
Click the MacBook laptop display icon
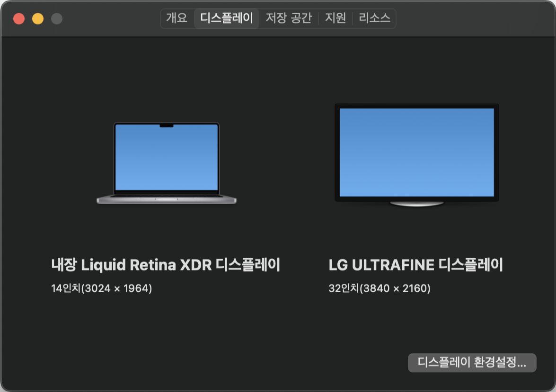[167, 163]
